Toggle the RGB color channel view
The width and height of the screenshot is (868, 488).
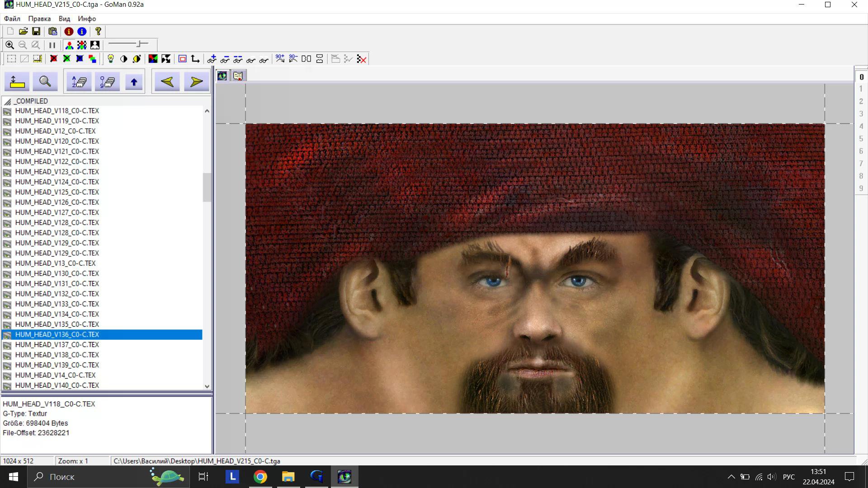coord(69,45)
